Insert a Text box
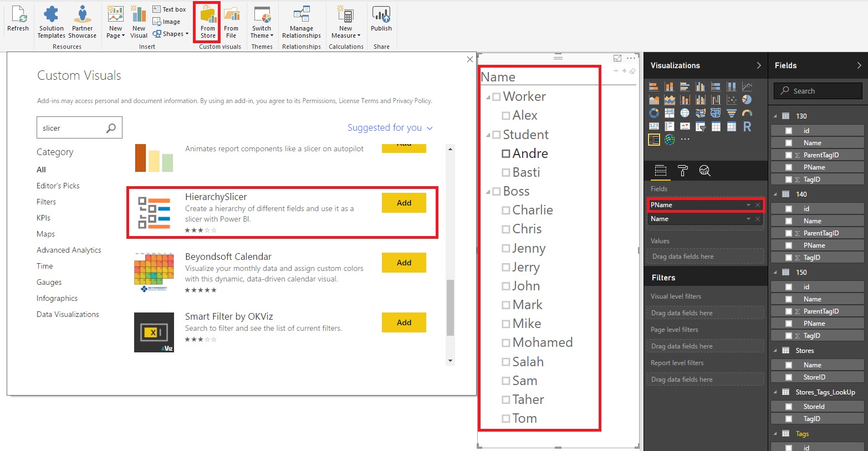 (x=169, y=9)
